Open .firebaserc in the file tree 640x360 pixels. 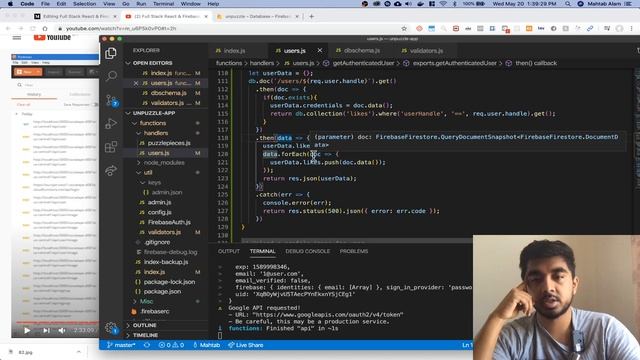click(155, 311)
